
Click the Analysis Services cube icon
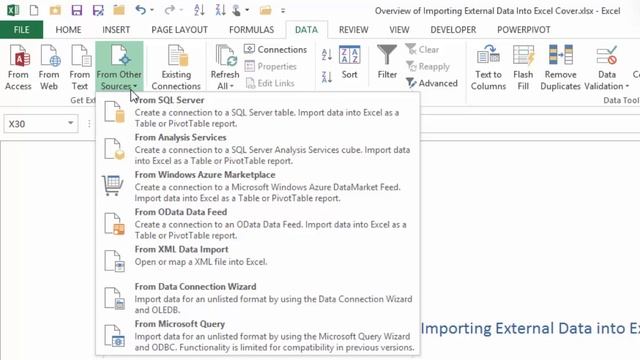114,149
